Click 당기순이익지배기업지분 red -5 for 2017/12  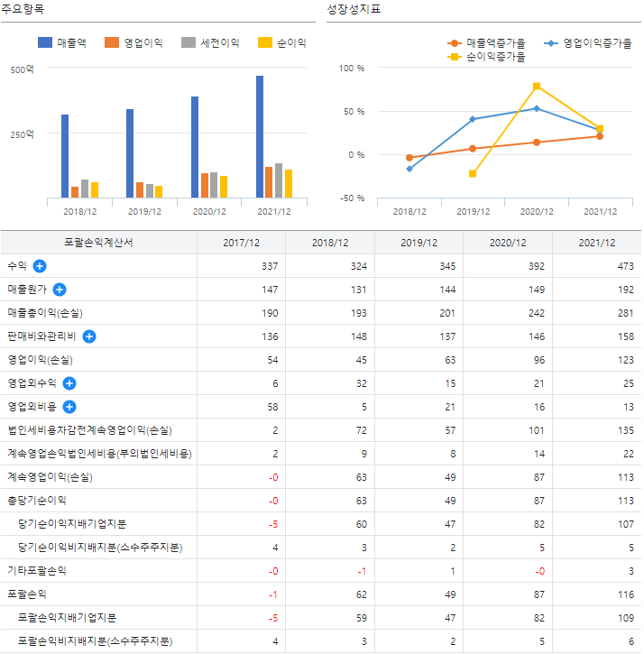tap(273, 524)
